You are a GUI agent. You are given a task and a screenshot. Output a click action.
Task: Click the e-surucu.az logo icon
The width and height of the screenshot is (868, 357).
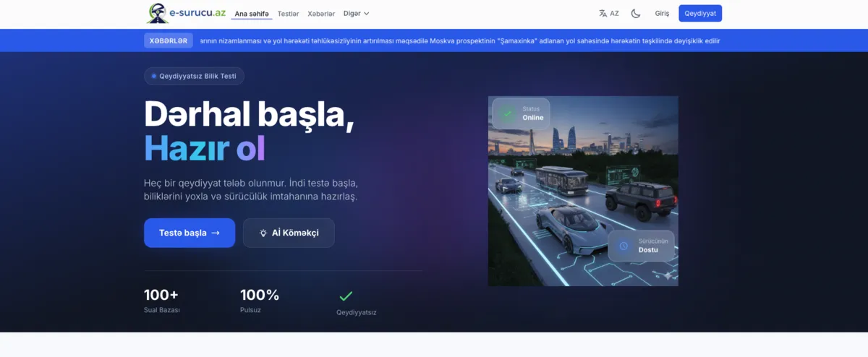[x=158, y=13]
